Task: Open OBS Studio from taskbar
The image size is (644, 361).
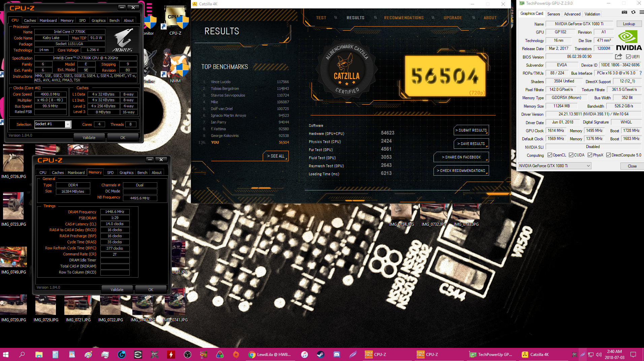Action: 188,354
